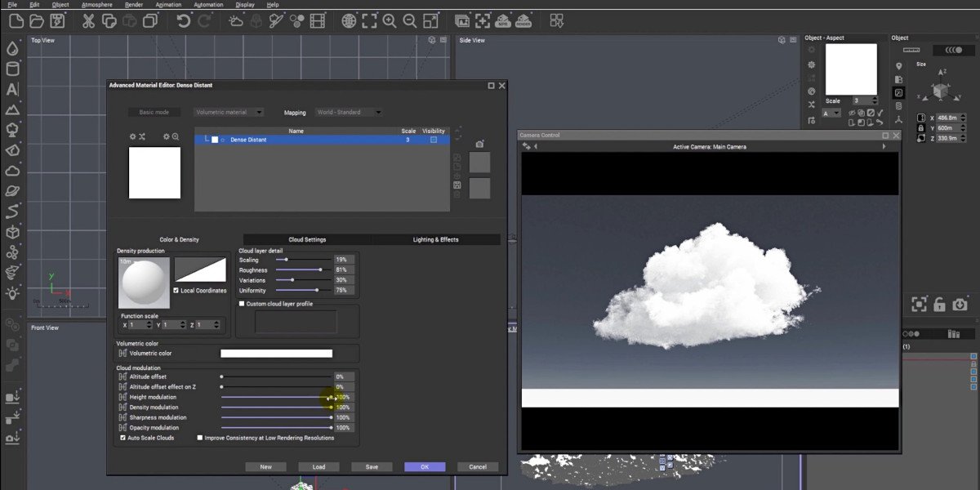Screen dimensions: 980x490
Task: Click the camera snapshot icon in Material Editor
Action: [x=480, y=144]
